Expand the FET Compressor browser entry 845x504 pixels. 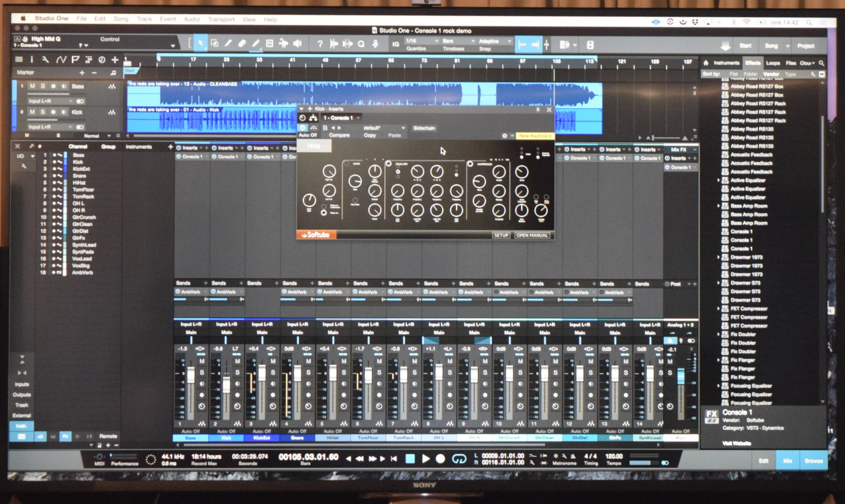(x=719, y=308)
